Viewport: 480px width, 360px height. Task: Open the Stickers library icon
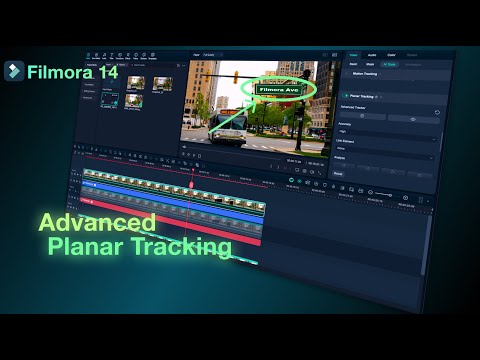coord(144,56)
